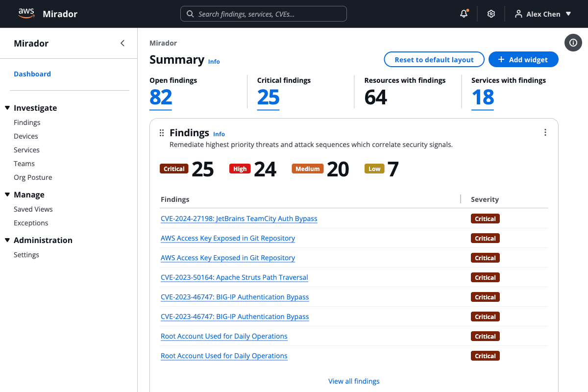
Task: Go to Devices in sidebar
Action: tap(26, 136)
